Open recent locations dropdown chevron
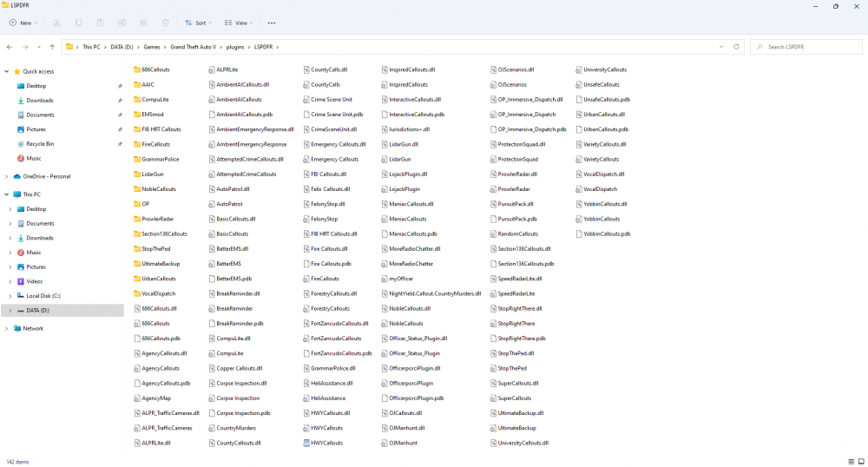 pyautogui.click(x=39, y=47)
